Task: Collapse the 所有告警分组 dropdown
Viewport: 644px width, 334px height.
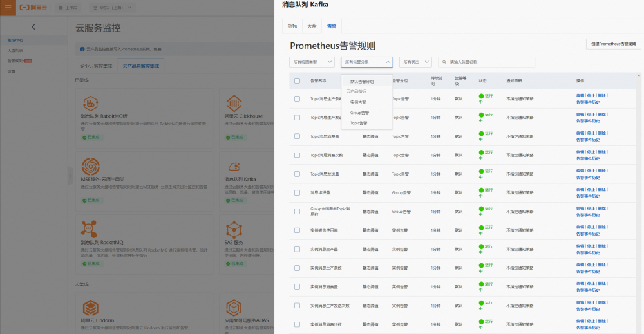Action: [367, 62]
